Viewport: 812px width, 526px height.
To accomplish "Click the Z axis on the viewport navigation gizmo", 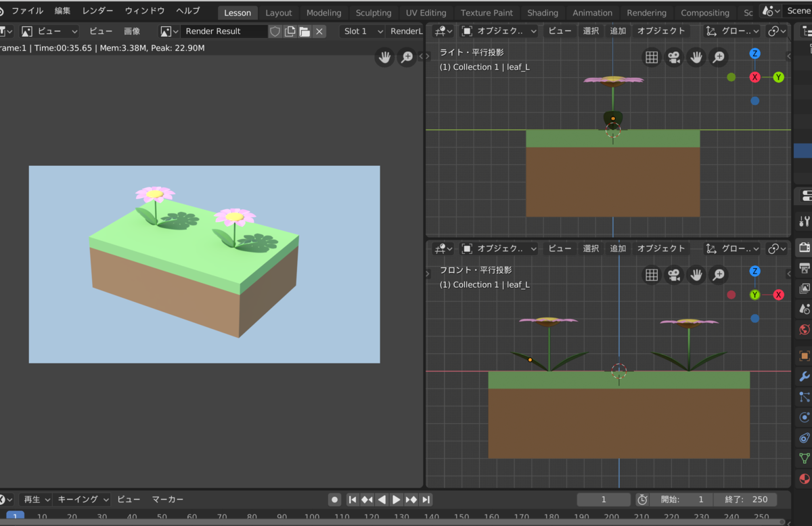I will coord(754,53).
